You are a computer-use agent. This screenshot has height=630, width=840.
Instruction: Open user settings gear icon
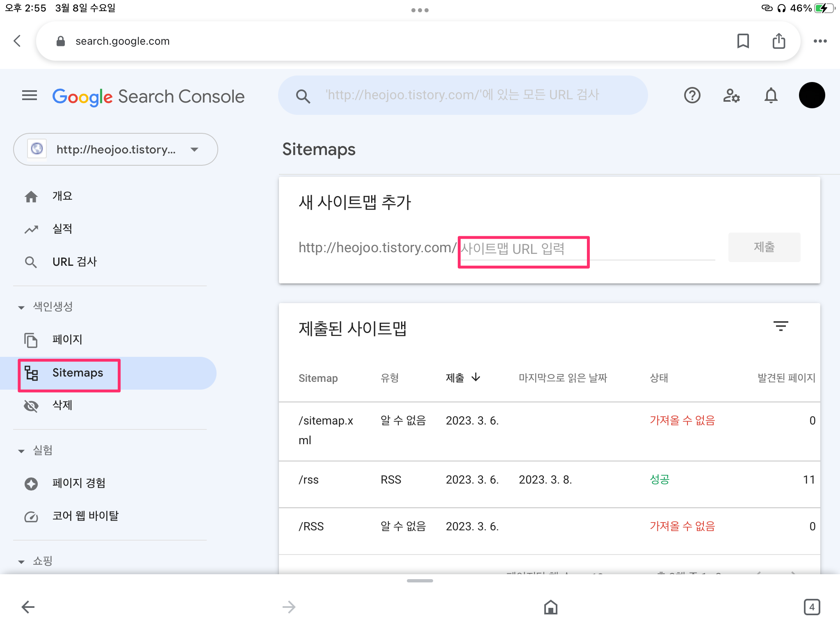point(731,96)
